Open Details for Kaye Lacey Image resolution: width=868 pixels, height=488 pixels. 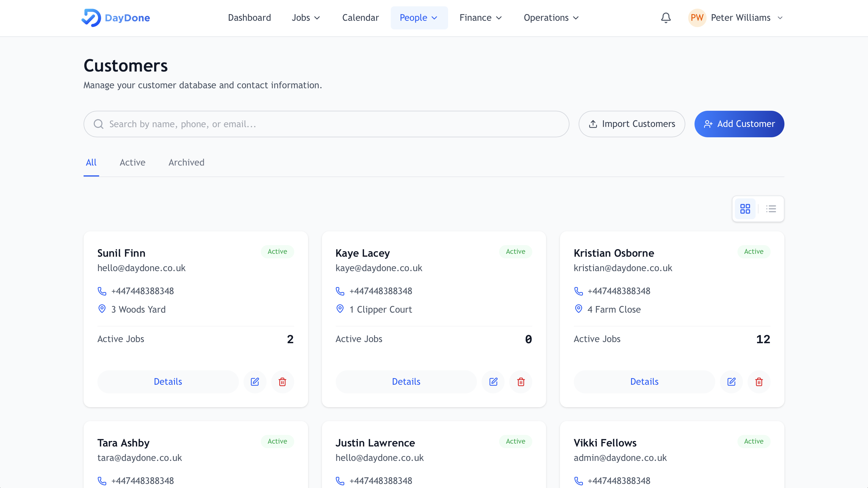click(x=406, y=382)
